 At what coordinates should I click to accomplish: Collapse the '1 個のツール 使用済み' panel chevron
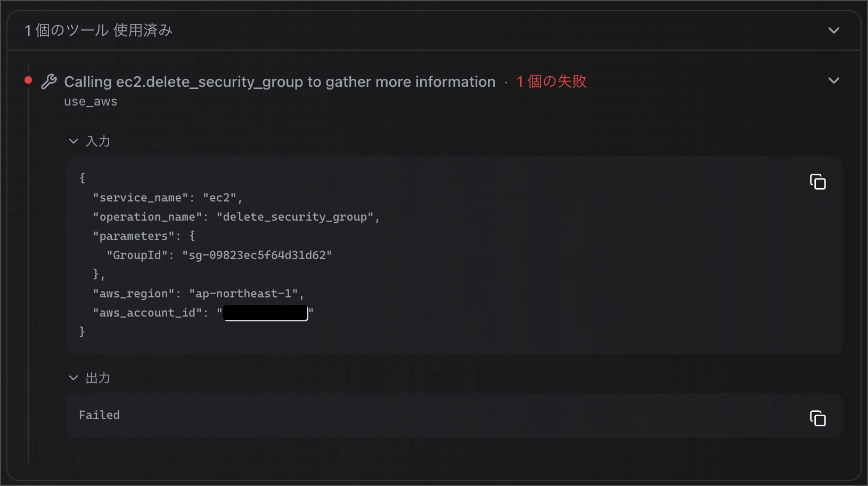pos(834,30)
